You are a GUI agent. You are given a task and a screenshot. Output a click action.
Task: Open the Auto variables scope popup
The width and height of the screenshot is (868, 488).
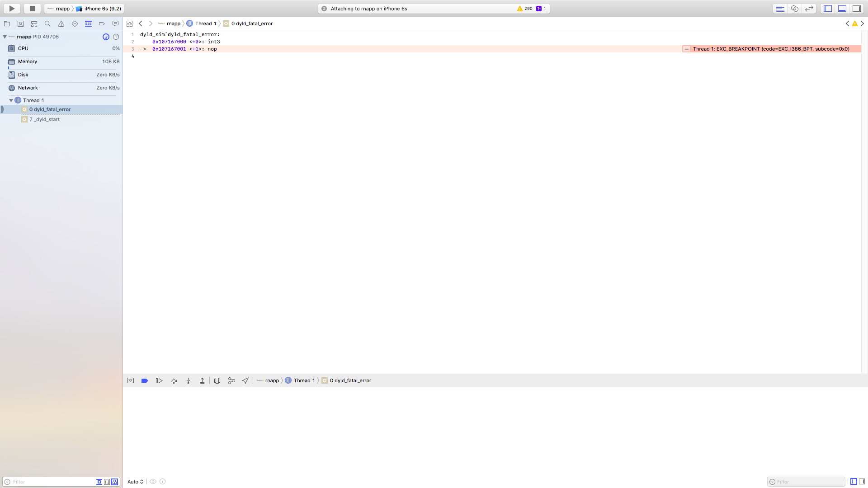pyautogui.click(x=135, y=482)
